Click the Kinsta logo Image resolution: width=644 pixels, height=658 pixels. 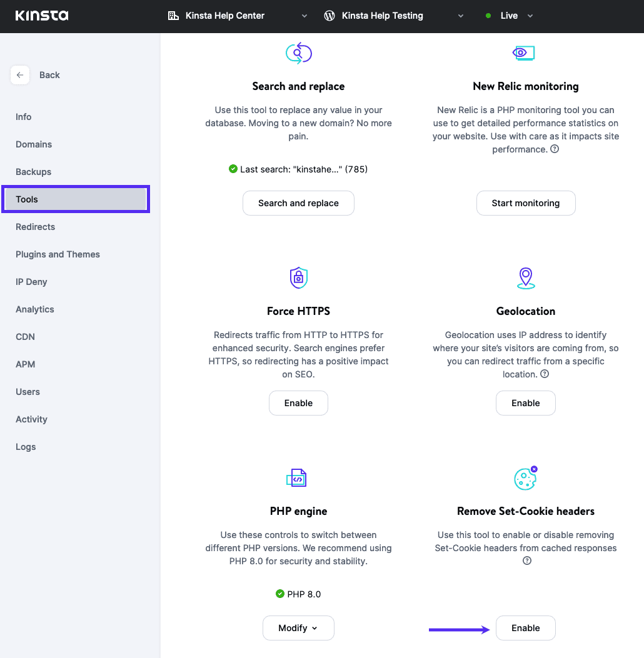41,15
